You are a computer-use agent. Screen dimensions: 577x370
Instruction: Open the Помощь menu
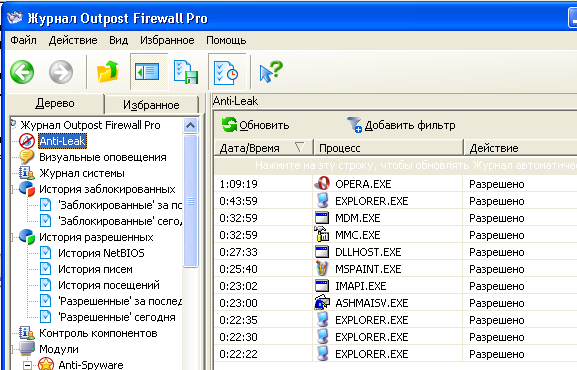[226, 40]
